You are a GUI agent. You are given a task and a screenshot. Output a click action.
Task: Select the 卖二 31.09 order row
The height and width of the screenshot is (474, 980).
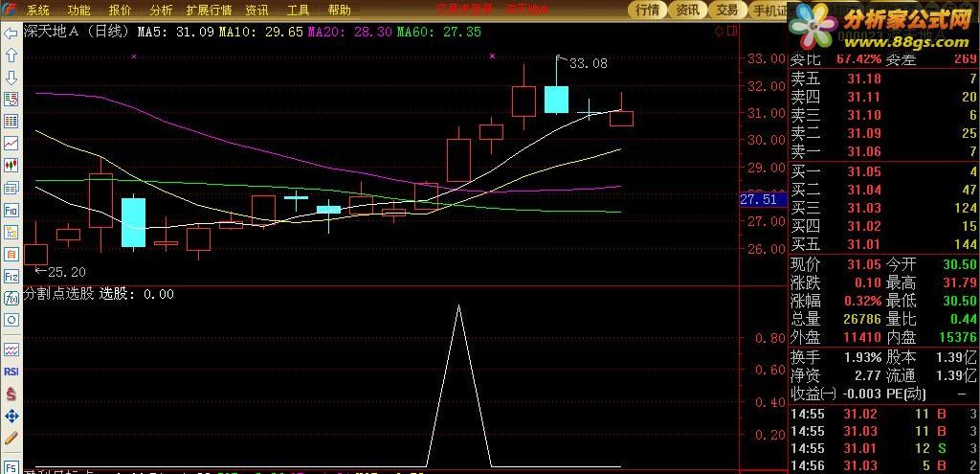(x=883, y=133)
